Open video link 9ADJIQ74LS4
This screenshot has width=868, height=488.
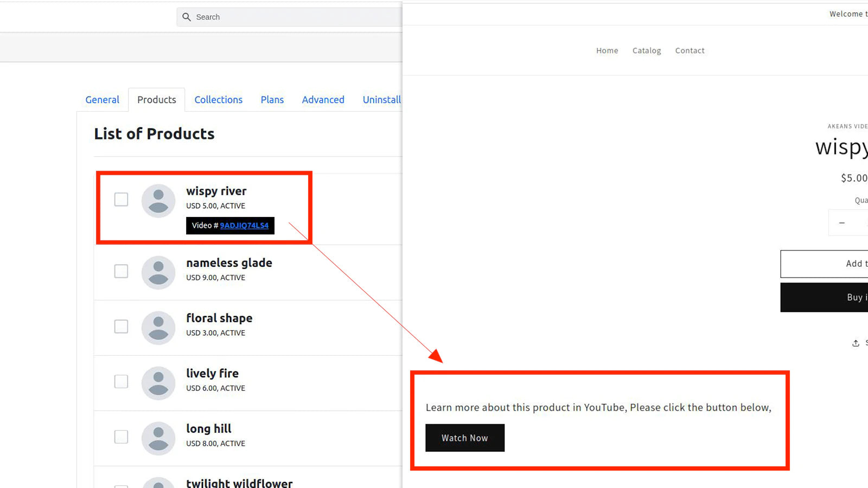[x=244, y=226]
